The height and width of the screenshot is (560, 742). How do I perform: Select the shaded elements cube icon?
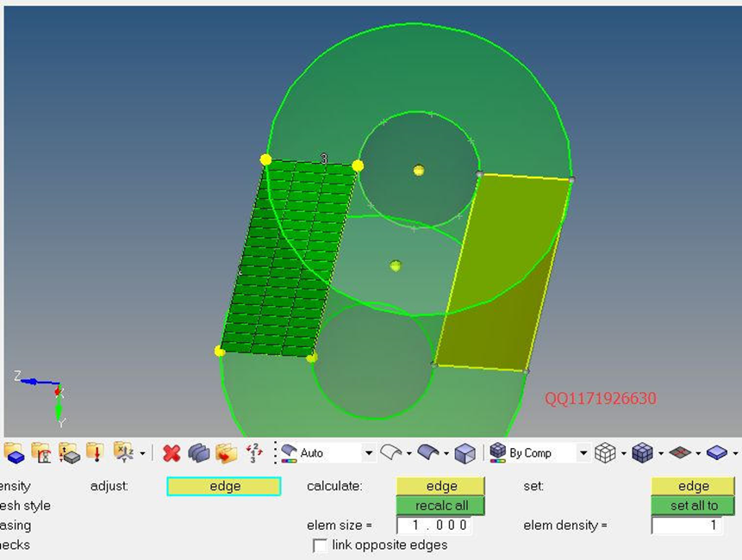pyautogui.click(x=642, y=453)
